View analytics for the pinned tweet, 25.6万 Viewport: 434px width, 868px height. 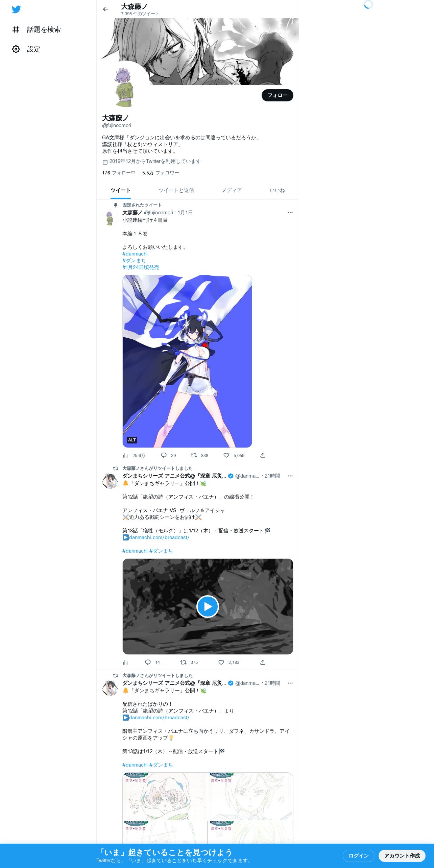tap(125, 455)
